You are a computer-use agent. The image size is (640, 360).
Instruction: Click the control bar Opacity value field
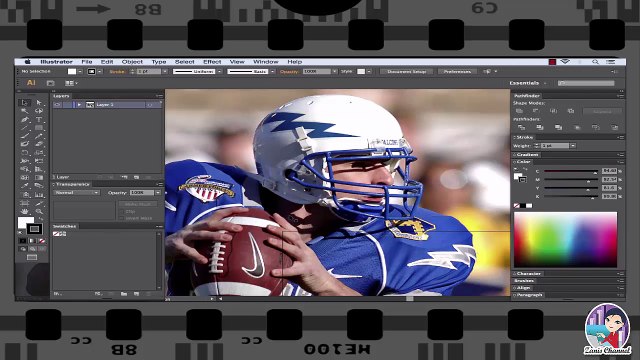pyautogui.click(x=317, y=71)
